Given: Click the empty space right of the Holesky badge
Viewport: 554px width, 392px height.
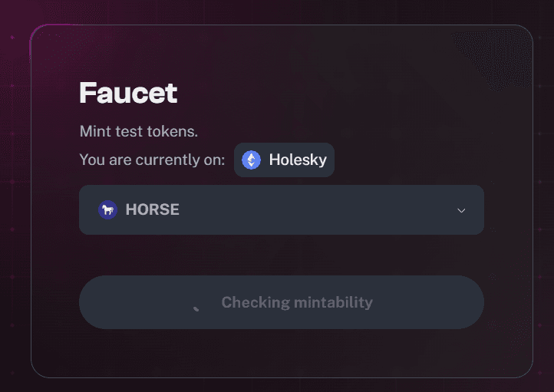Looking at the screenshot, I should point(410,160).
